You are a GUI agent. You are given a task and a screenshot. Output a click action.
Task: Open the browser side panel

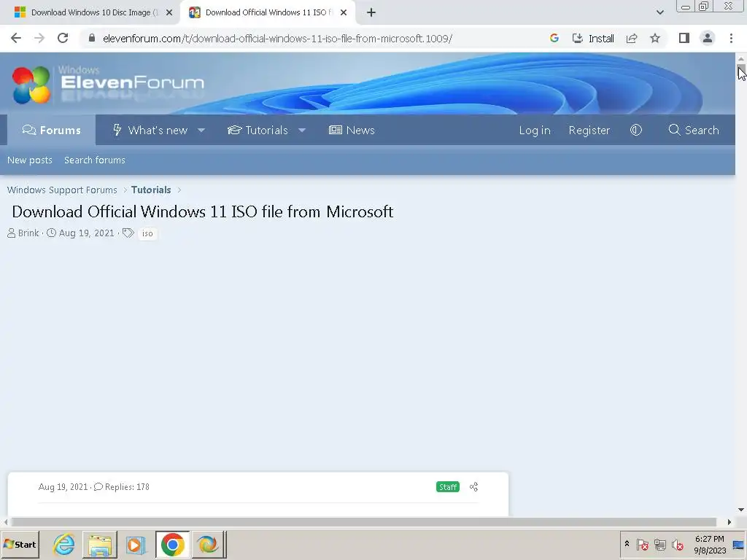click(684, 38)
